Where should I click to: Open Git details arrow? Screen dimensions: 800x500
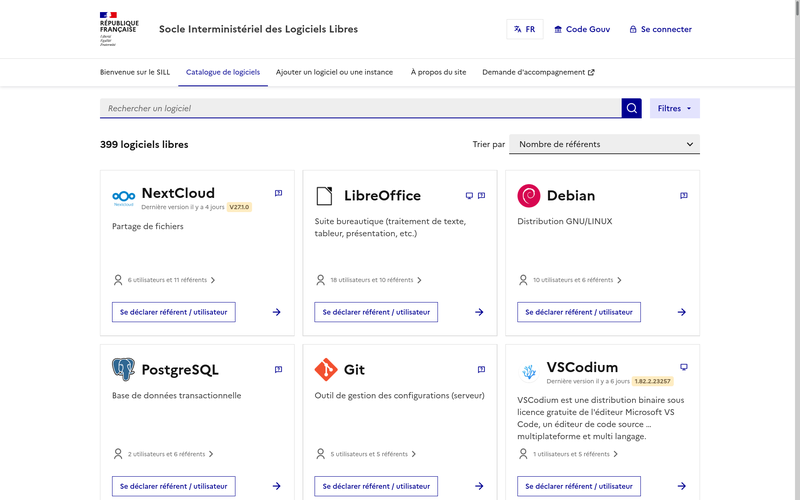point(479,486)
